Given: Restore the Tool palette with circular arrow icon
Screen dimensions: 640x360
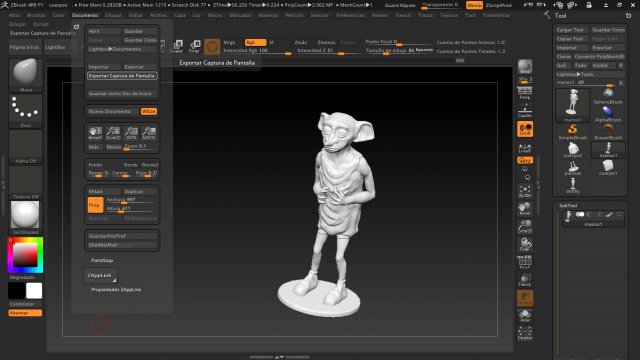Looking at the screenshot, I should pyautogui.click(x=628, y=16).
